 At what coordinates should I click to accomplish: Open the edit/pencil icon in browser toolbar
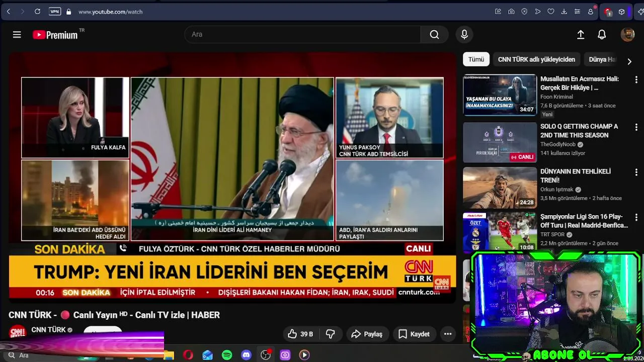point(498,12)
